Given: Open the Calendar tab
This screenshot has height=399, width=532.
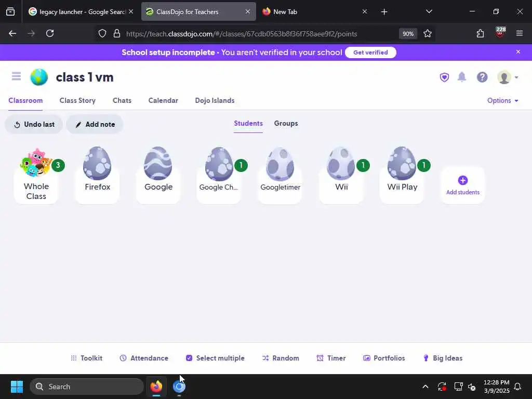Looking at the screenshot, I should click(163, 100).
